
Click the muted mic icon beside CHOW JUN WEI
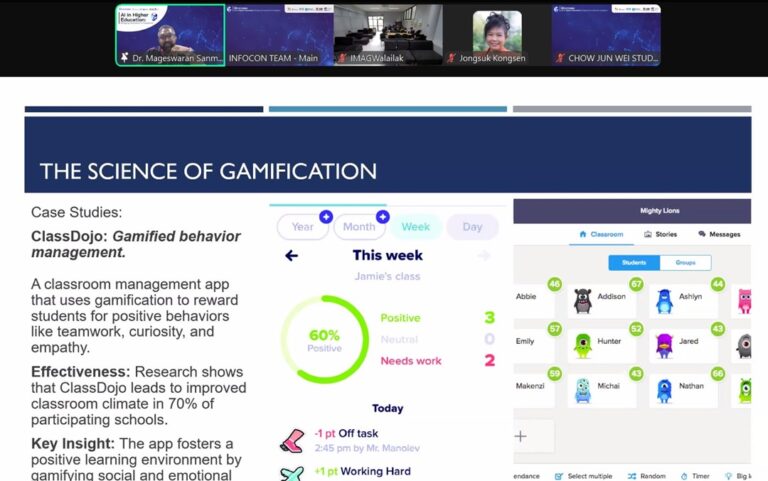560,58
